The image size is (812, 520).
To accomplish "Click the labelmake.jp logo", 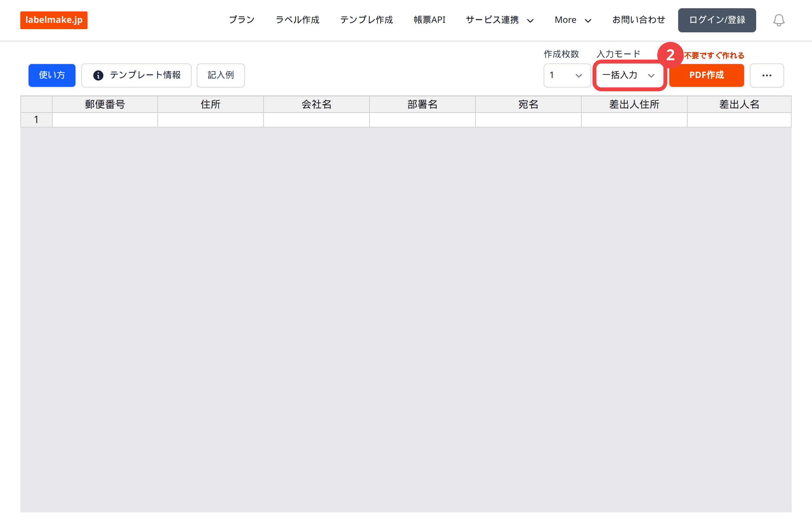I will (54, 20).
